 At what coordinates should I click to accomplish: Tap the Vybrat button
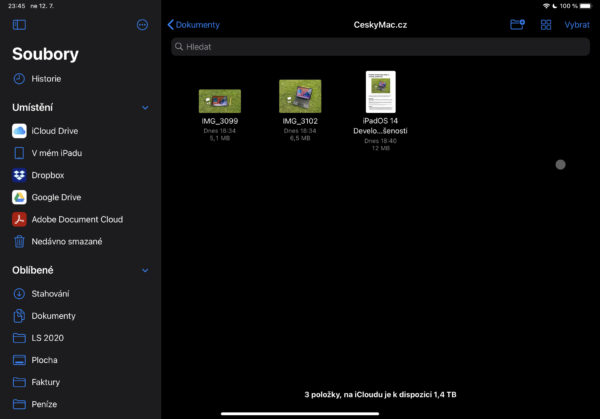pyautogui.click(x=576, y=24)
